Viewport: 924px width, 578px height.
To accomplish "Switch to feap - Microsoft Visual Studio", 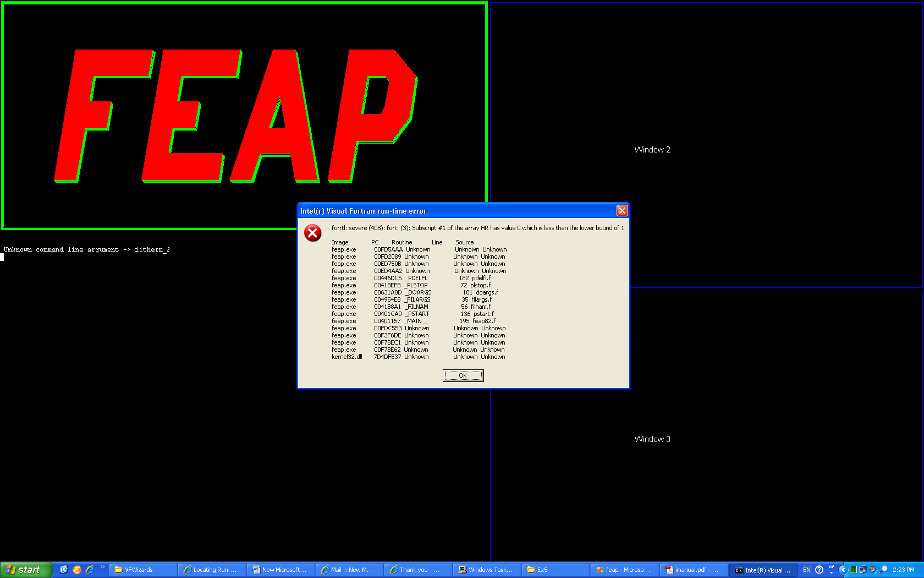I will [624, 570].
